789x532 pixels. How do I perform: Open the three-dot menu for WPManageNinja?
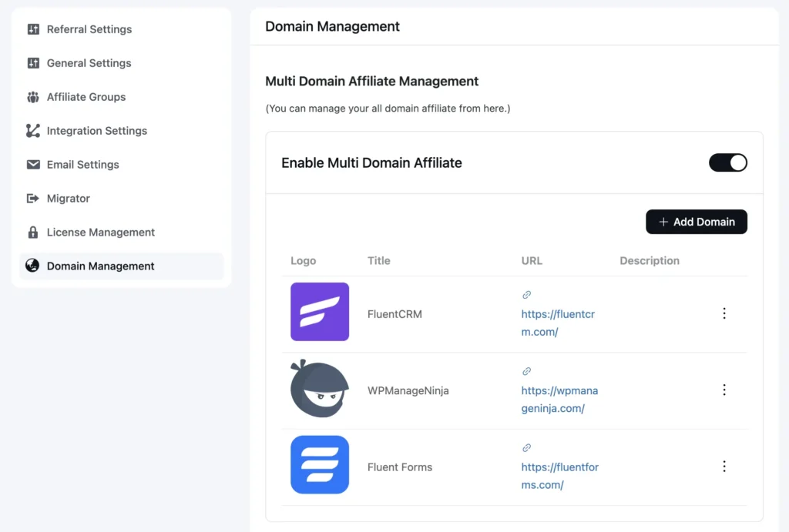pyautogui.click(x=724, y=390)
